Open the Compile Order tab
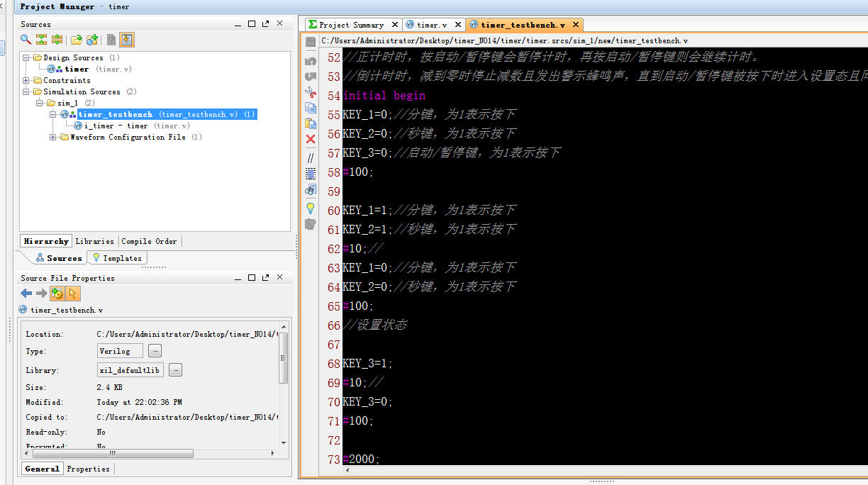The width and height of the screenshot is (868, 485). 149,241
